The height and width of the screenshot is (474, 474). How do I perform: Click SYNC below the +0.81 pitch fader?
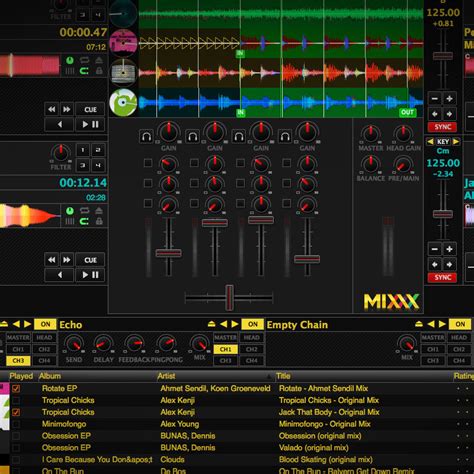tap(443, 127)
